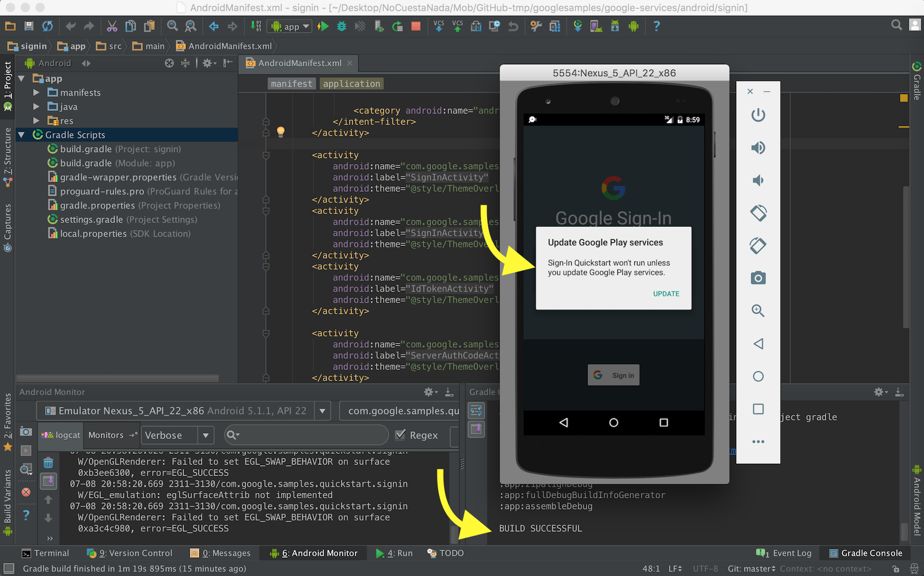The image size is (924, 576).
Task: Open help question mark in toolbar
Action: (657, 26)
